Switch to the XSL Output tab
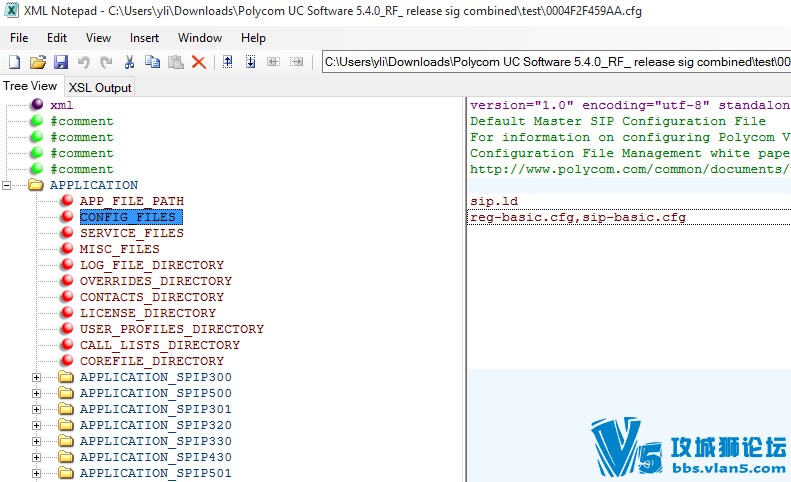This screenshot has width=791, height=482. (x=100, y=88)
